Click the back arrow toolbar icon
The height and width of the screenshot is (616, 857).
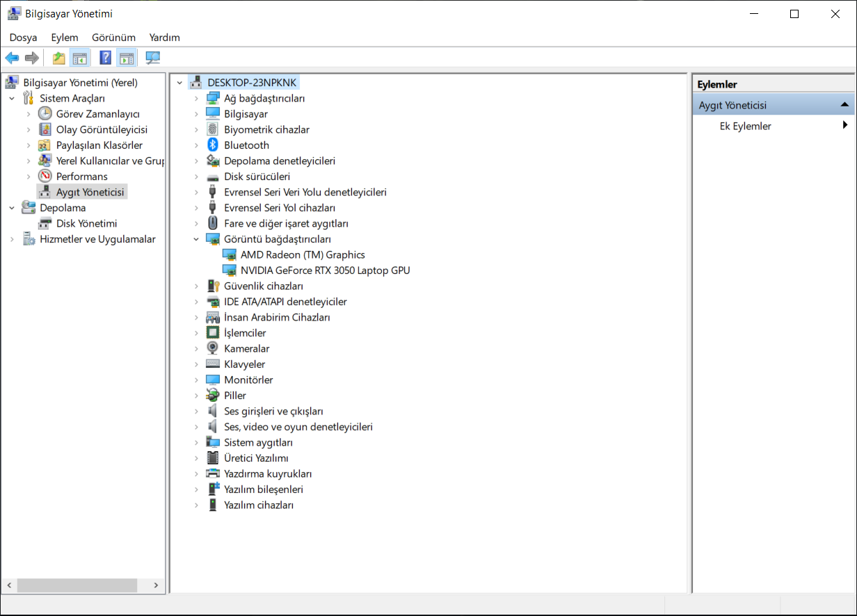[x=12, y=58]
